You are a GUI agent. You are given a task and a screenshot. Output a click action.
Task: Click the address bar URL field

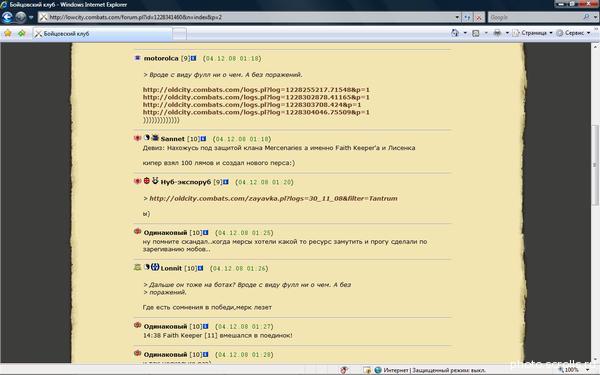[x=246, y=17]
